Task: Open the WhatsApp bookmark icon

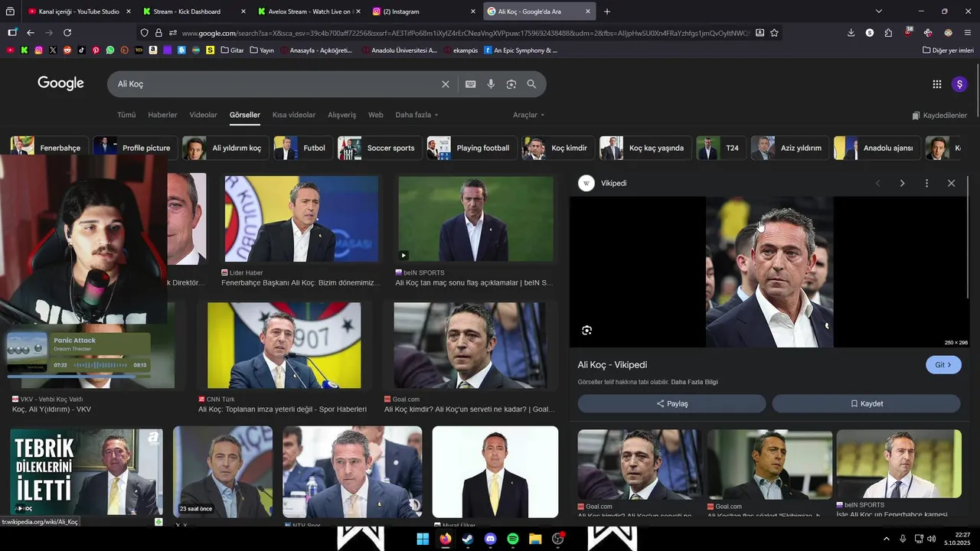Action: pyautogui.click(x=110, y=50)
